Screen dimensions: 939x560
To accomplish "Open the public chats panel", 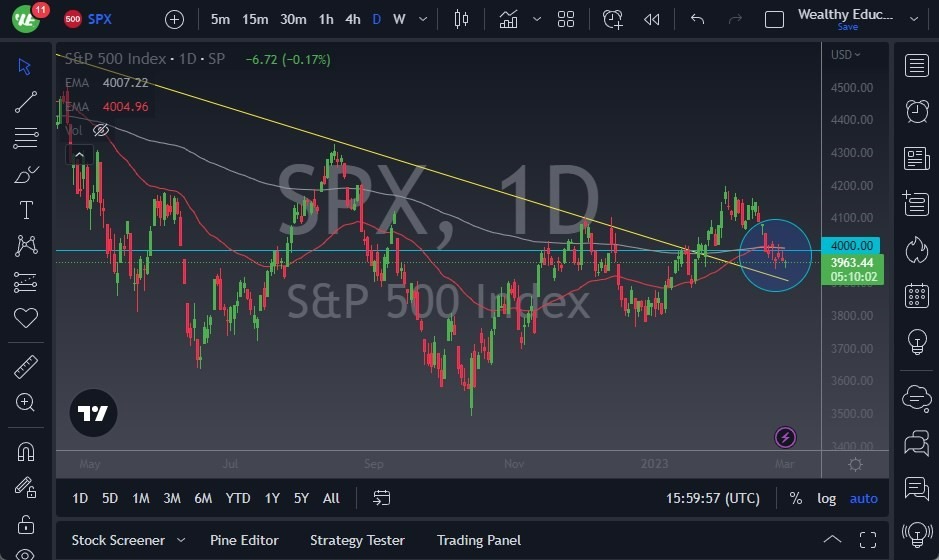I will pyautogui.click(x=916, y=398).
